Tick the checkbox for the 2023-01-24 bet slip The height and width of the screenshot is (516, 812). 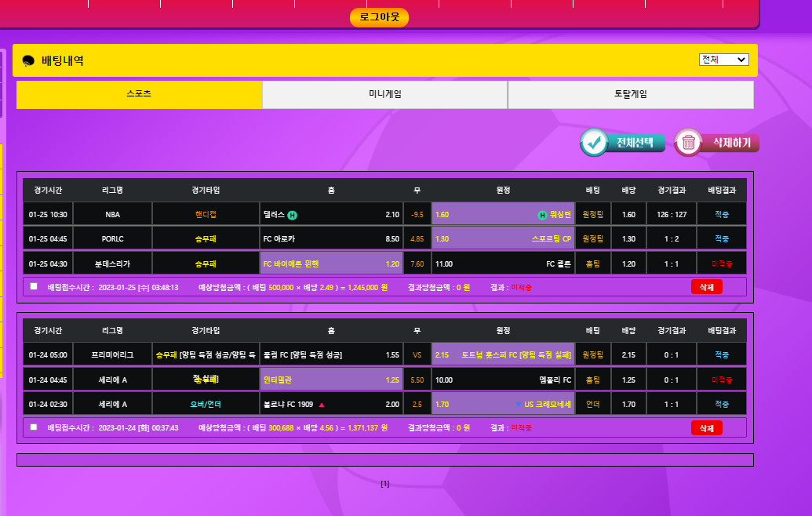(34, 427)
